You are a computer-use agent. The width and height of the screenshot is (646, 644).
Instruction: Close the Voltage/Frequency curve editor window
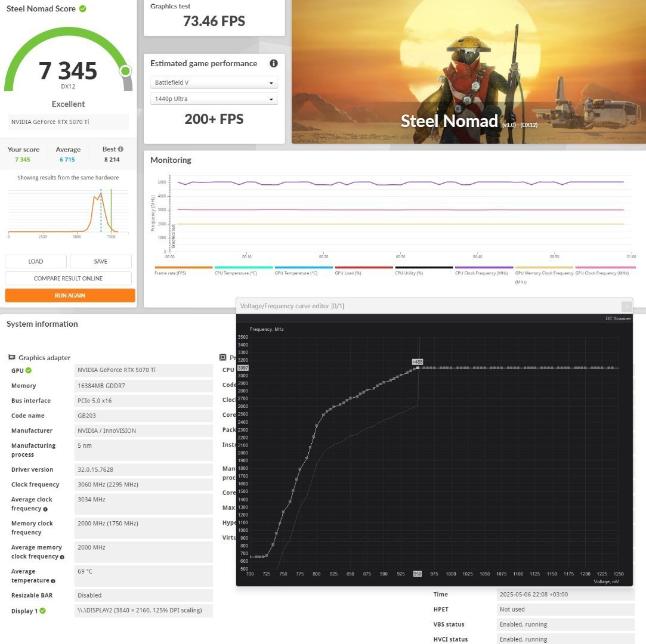627,306
